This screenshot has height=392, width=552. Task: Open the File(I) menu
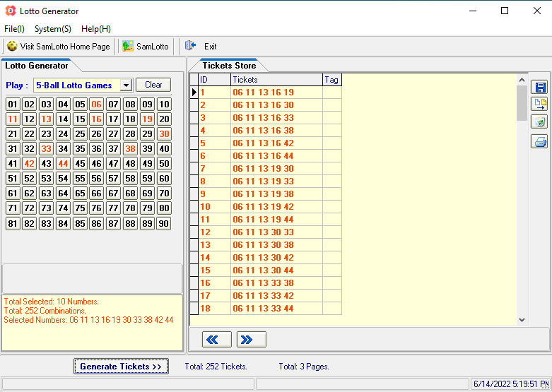[x=14, y=29]
